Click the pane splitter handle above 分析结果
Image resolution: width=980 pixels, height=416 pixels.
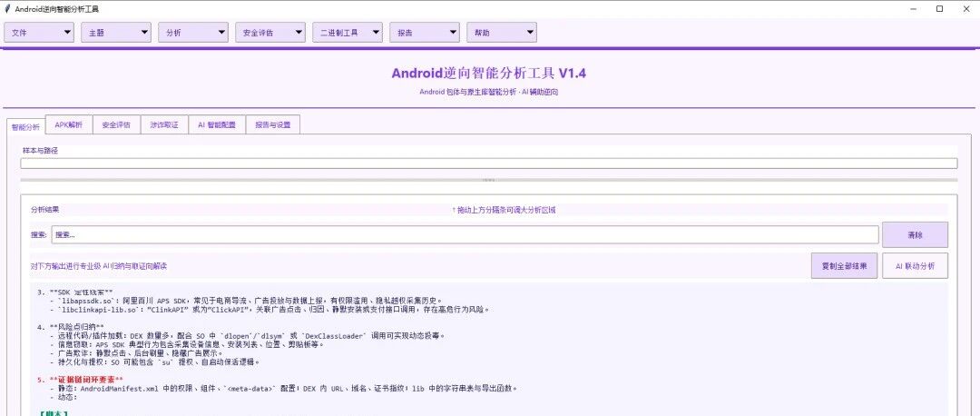coord(489,180)
